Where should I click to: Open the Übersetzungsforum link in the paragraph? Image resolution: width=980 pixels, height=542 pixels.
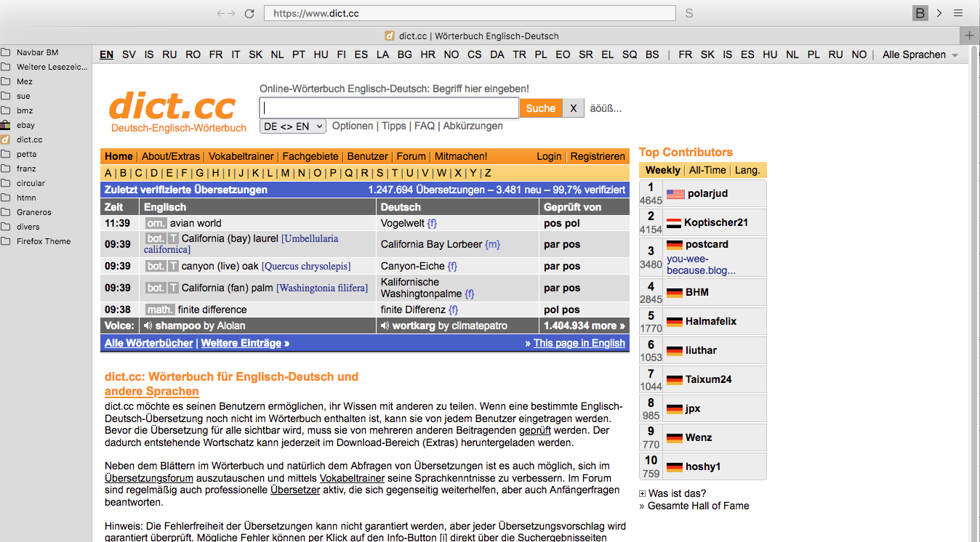[149, 478]
